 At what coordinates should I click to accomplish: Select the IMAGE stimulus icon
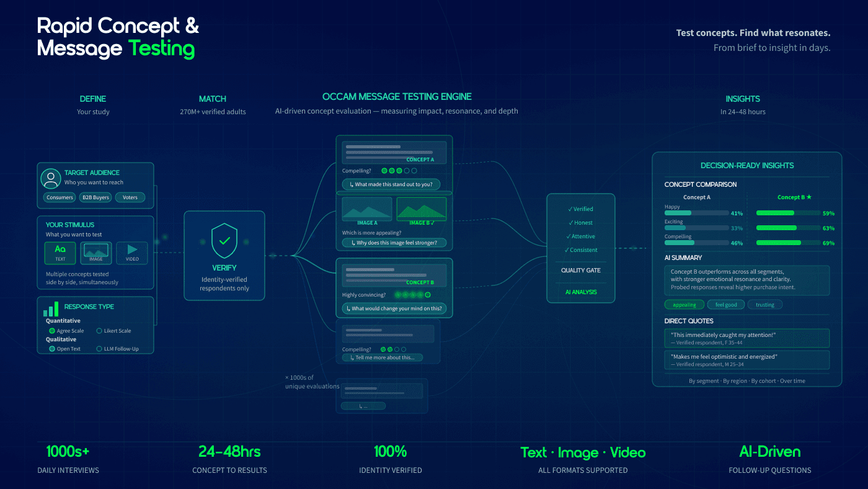(95, 253)
